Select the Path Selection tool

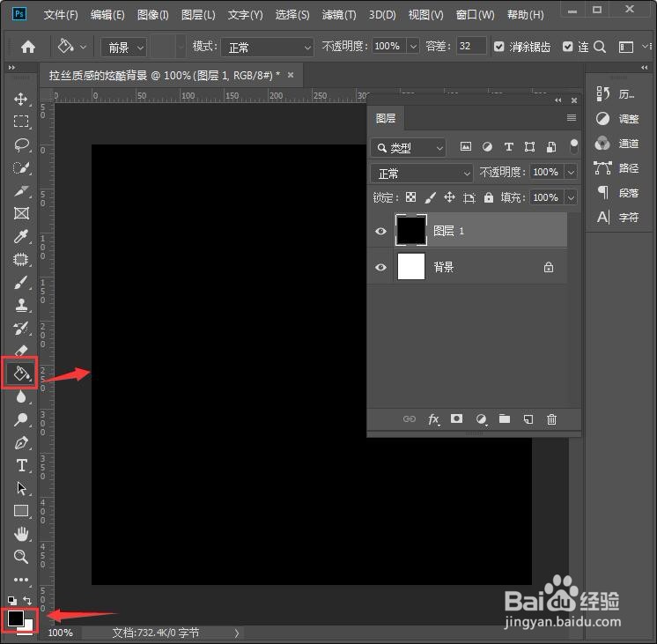(21, 488)
